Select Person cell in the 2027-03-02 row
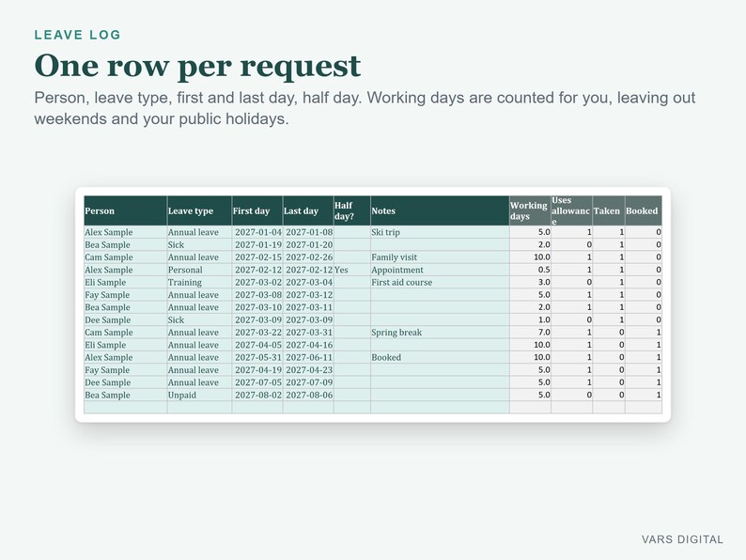Image resolution: width=746 pixels, height=560 pixels. pos(126,282)
